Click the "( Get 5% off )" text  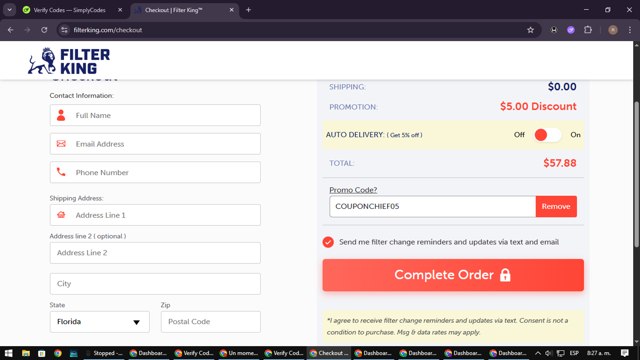404,135
